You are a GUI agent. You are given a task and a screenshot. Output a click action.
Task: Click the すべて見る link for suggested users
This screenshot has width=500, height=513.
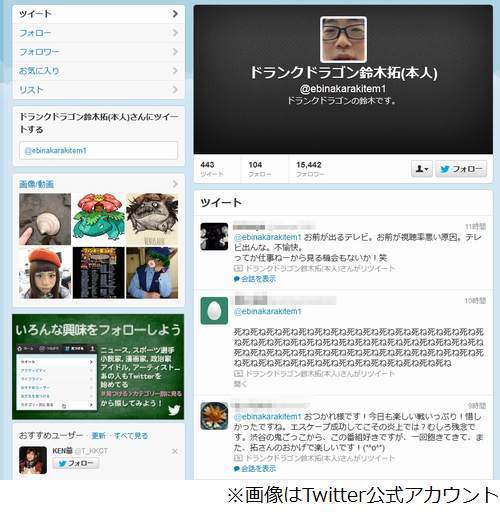[x=131, y=435]
